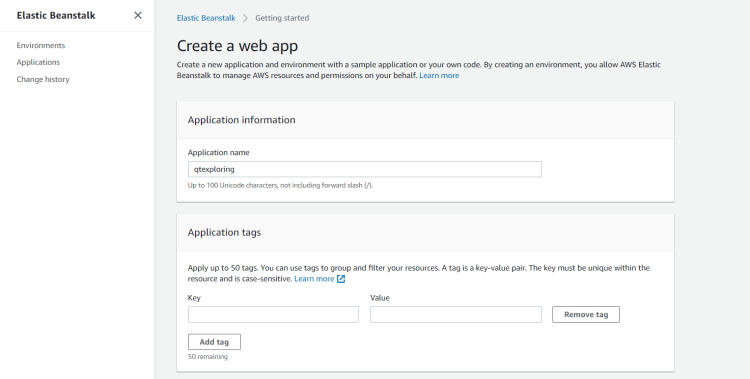Viewport: 750px width, 379px height.
Task: Click the Application name input field
Action: (364, 169)
